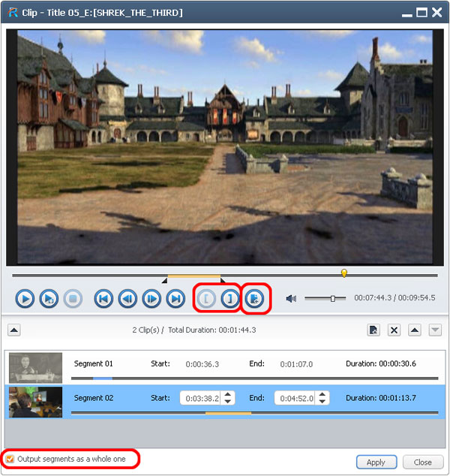Mute the audio with speaker icon
The image size is (450, 476).
tap(291, 299)
